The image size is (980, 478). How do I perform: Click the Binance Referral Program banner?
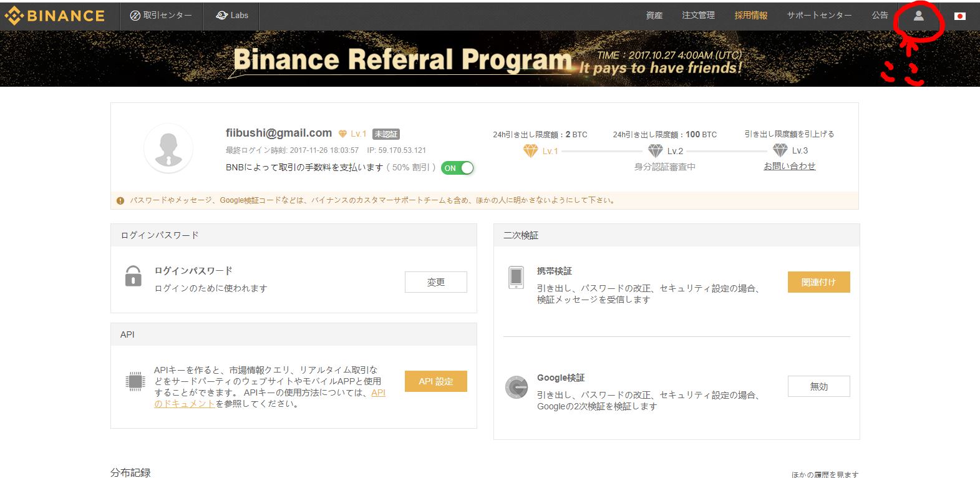click(490, 59)
